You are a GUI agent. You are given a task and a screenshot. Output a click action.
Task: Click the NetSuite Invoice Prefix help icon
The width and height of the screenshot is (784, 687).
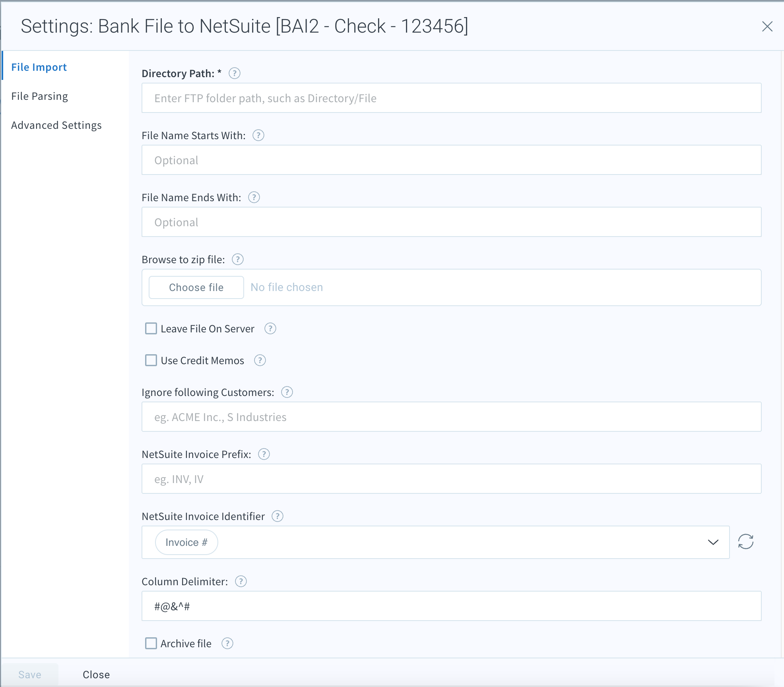coord(264,454)
